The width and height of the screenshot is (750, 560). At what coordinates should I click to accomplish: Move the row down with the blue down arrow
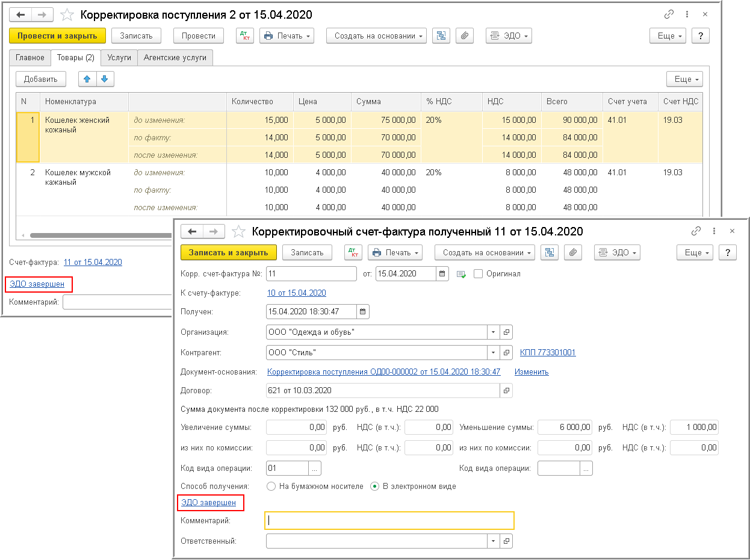(104, 79)
